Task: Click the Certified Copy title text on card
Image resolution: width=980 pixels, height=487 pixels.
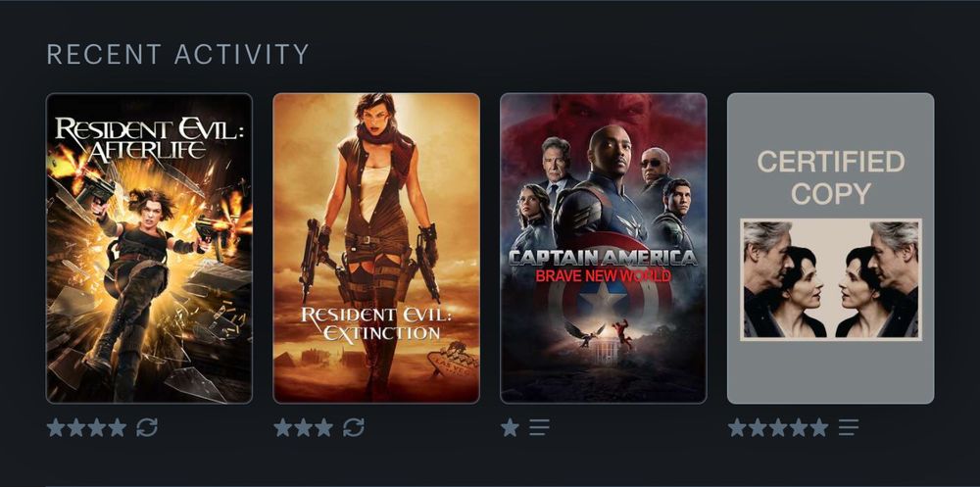Action: click(x=831, y=177)
